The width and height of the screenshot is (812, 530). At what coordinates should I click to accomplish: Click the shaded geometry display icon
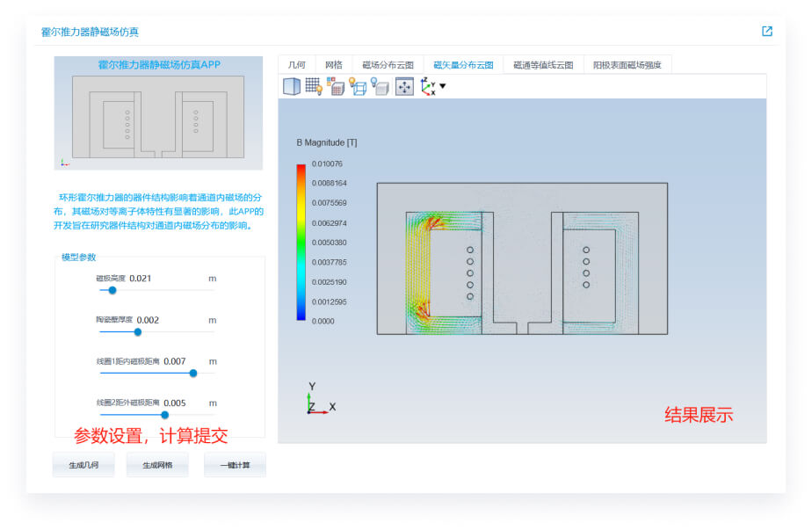coord(381,88)
